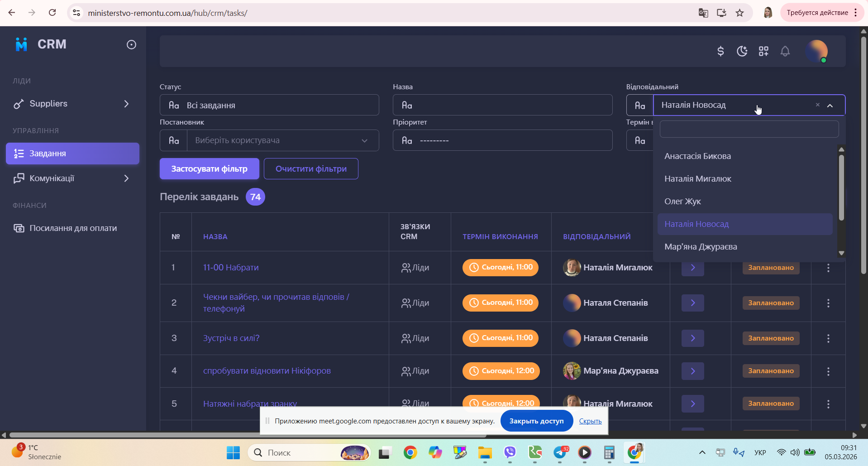
Task: Click Застосувати фільтр button
Action: click(210, 169)
